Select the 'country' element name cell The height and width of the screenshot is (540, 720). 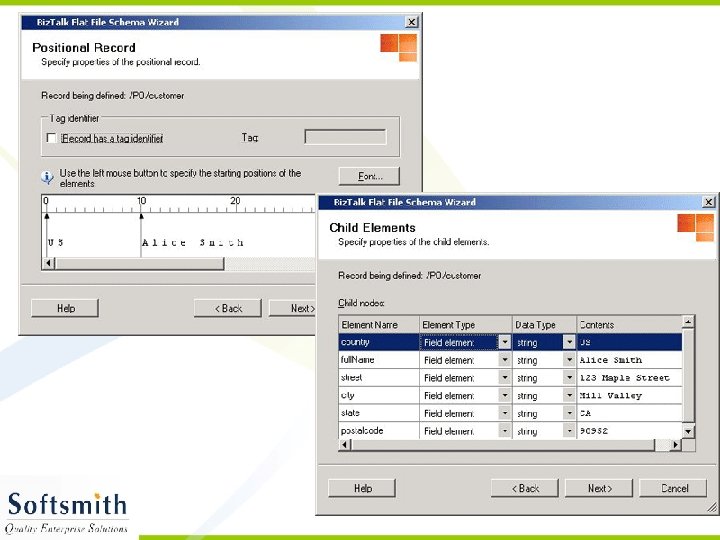point(379,342)
